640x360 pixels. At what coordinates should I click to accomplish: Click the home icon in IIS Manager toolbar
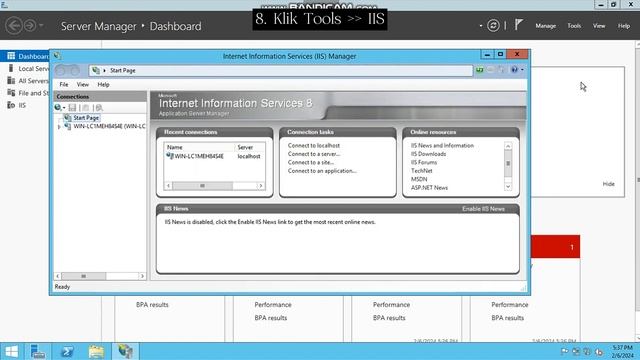click(501, 70)
